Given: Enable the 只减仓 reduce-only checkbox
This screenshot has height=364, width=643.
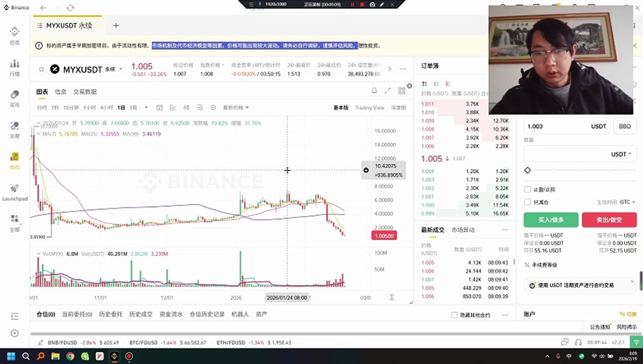Looking at the screenshot, I should point(528,202).
